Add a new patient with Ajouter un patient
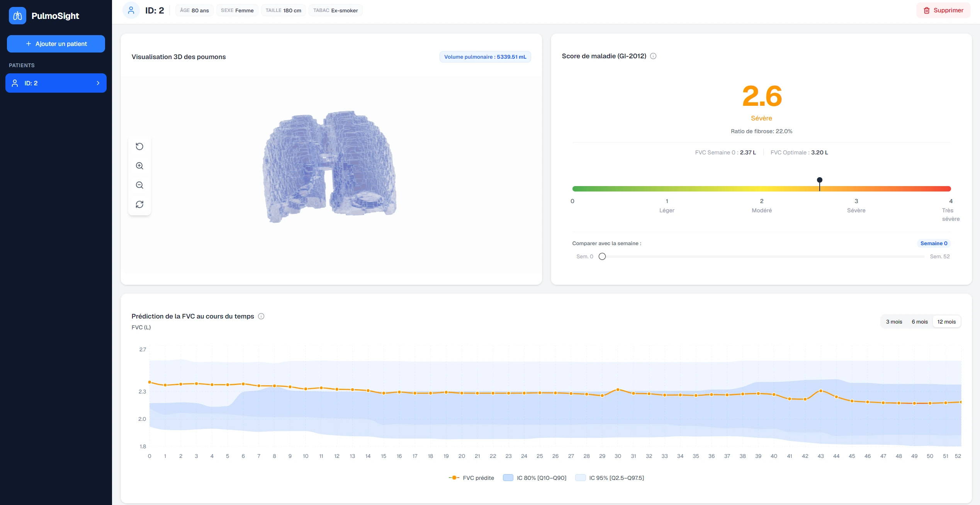980x505 pixels. 56,44
